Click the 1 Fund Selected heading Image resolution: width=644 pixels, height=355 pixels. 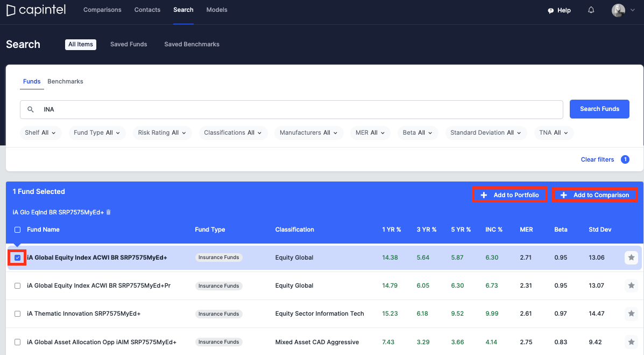tap(39, 192)
